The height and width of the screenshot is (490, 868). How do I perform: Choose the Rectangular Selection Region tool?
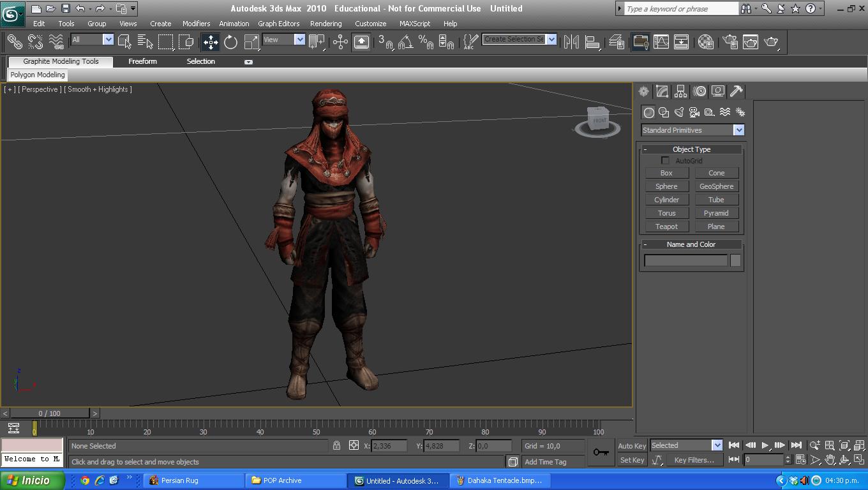[x=166, y=42]
